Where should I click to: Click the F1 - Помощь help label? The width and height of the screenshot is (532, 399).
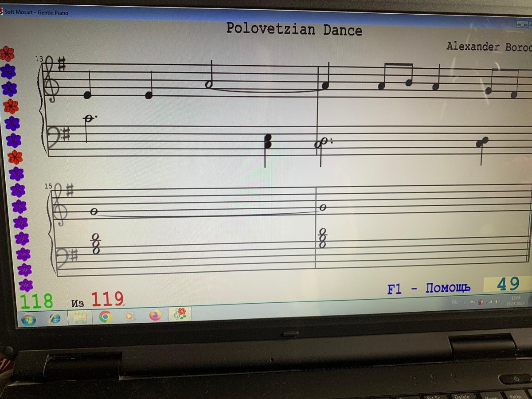click(x=429, y=289)
